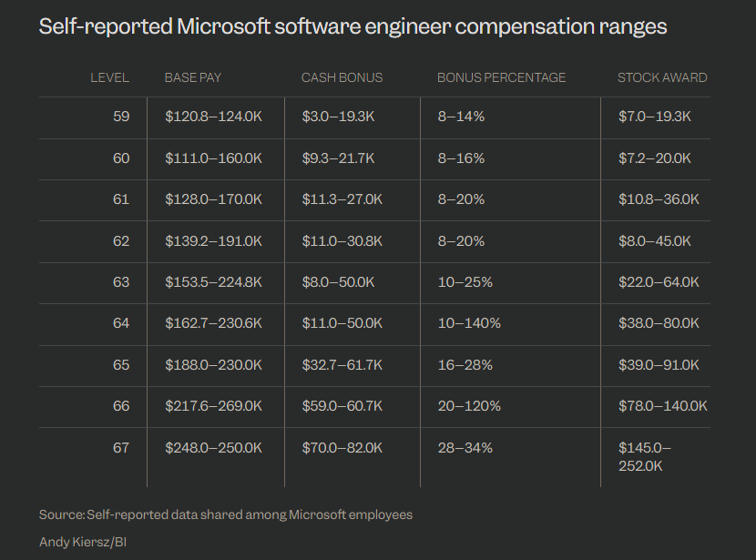The image size is (756, 560).
Task: Select cash bonus $59.0–60.7K
Action: [342, 406]
